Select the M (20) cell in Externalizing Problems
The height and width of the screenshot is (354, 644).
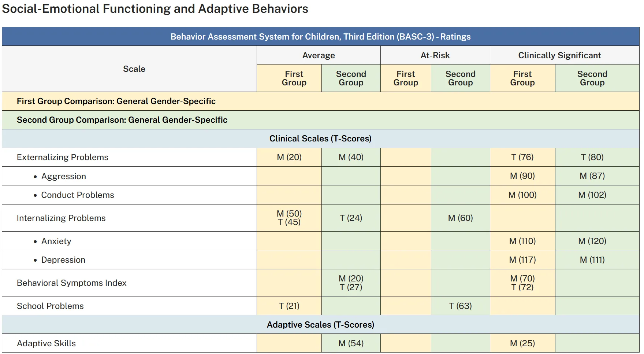(289, 157)
